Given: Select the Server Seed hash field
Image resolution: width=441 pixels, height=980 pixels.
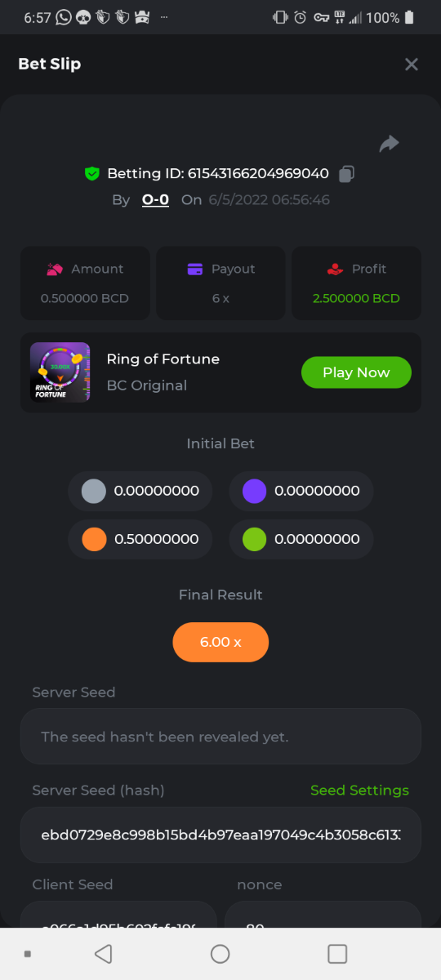Looking at the screenshot, I should coord(220,835).
